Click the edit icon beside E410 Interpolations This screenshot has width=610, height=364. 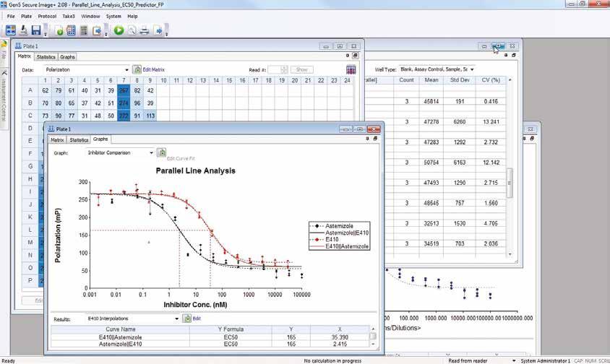187,318
